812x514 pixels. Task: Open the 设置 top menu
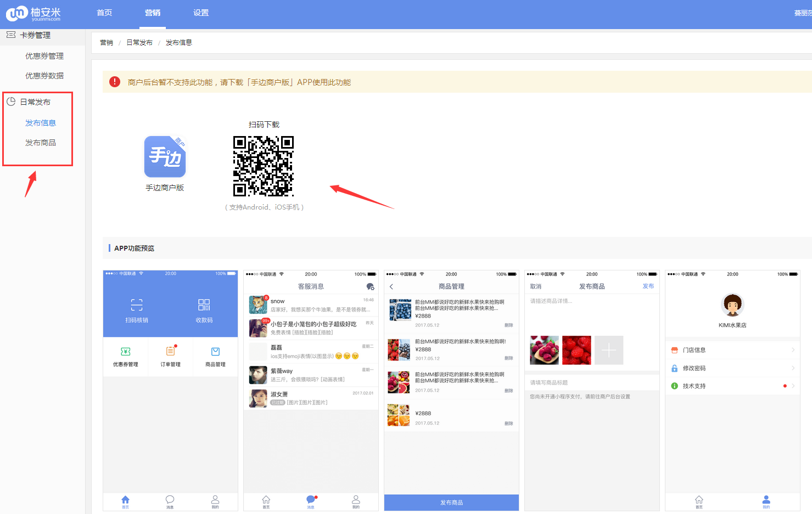coord(201,13)
